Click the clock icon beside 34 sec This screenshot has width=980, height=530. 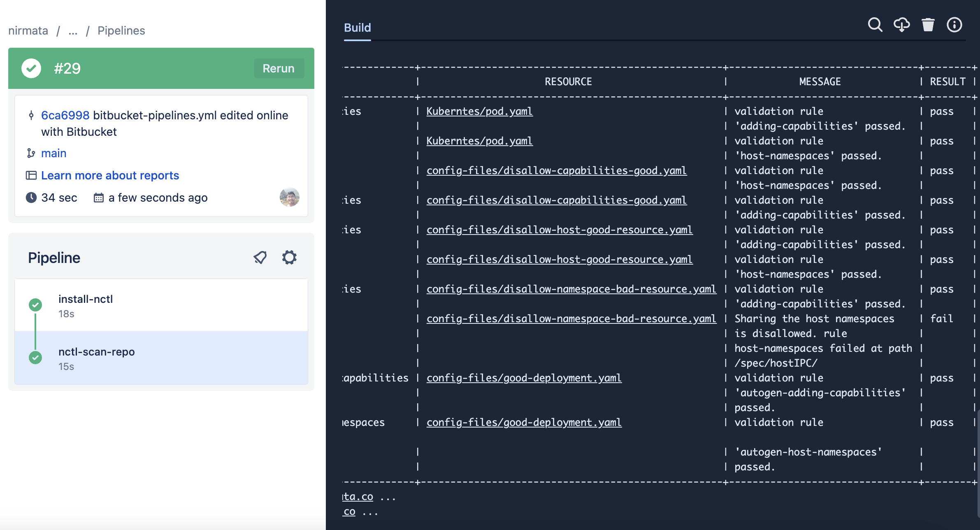31,198
